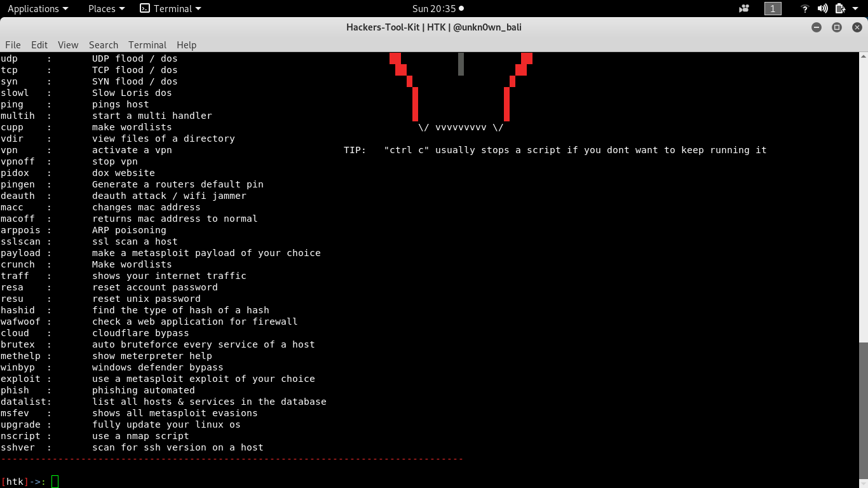This screenshot has width=868, height=488.
Task: Click 'reset account password' text
Action: [155, 287]
